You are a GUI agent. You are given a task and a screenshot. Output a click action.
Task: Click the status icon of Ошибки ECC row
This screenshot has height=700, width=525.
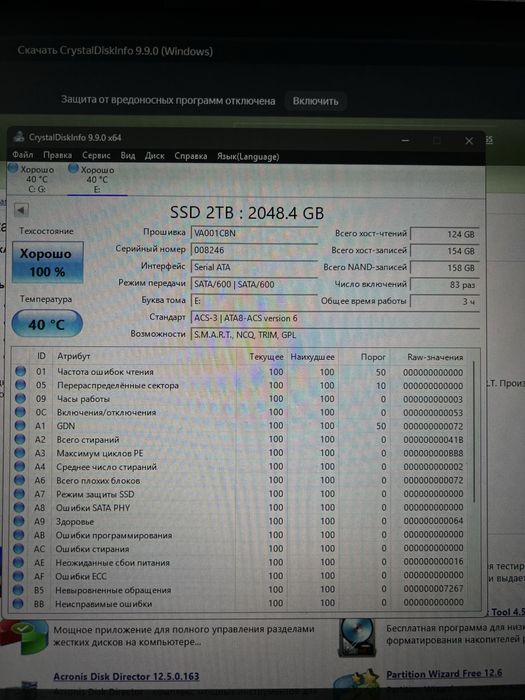click(x=18, y=576)
